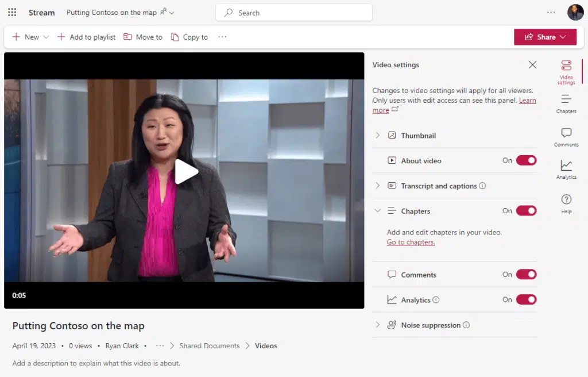Open the Chapters sidebar icon

tap(566, 104)
